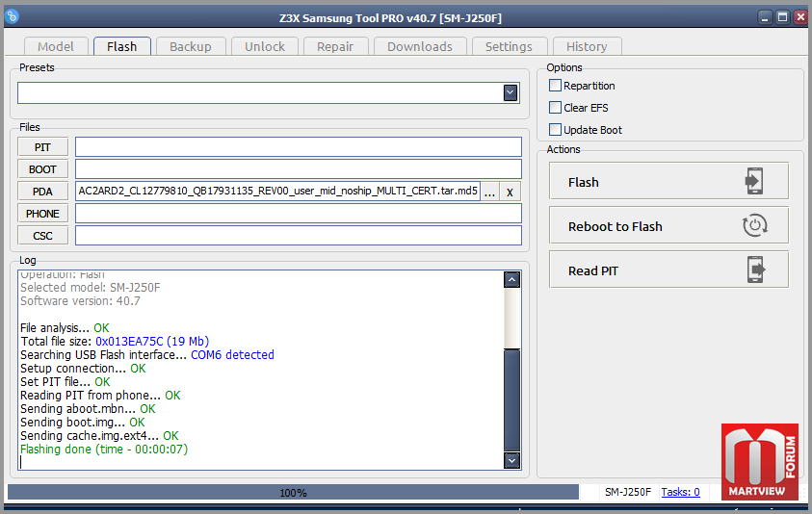Click the PHONE file button

coord(43,214)
